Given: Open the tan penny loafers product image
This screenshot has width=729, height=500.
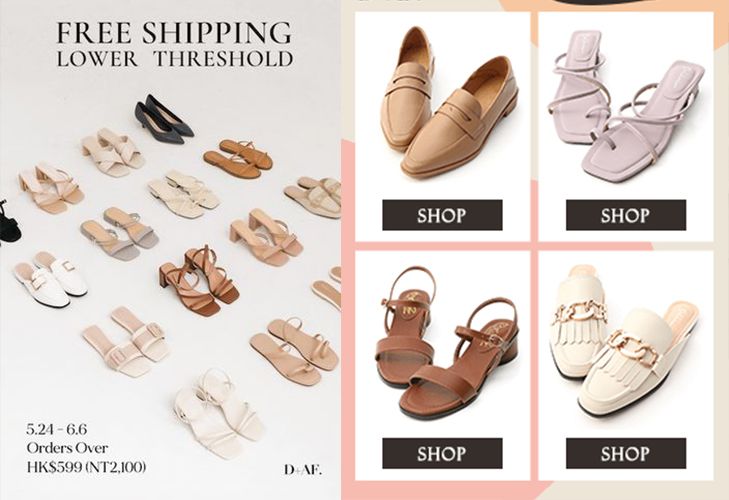Looking at the screenshot, I should pyautogui.click(x=449, y=102).
